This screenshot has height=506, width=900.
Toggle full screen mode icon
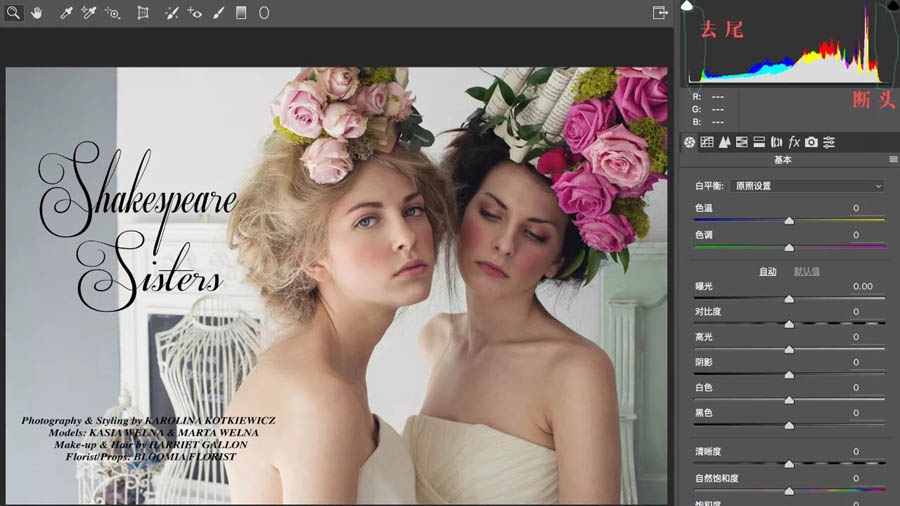coord(660,13)
